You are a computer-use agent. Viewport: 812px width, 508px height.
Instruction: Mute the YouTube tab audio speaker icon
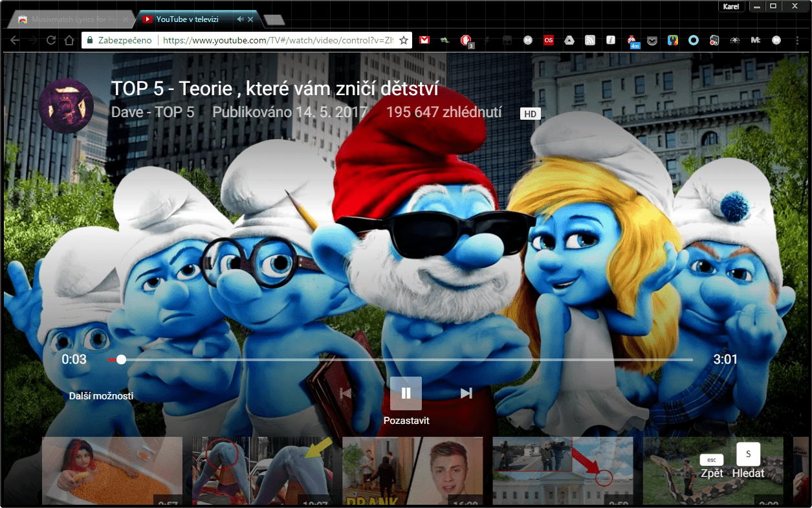click(240, 19)
